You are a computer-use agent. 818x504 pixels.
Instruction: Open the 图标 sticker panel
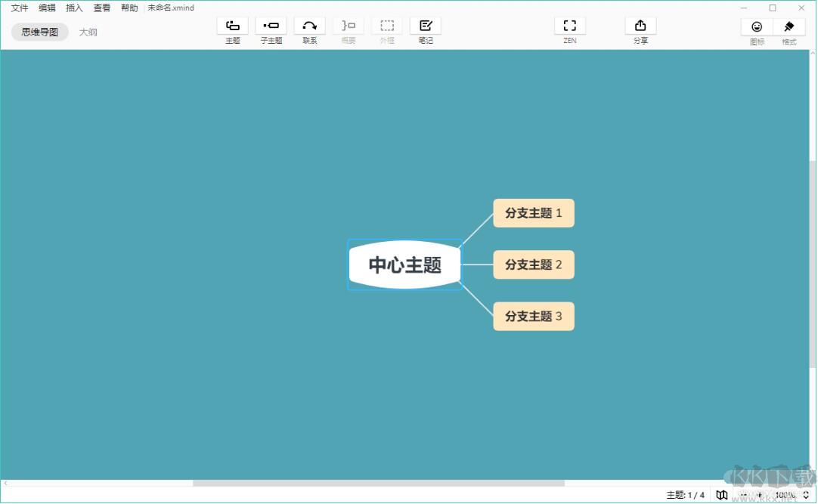(757, 27)
